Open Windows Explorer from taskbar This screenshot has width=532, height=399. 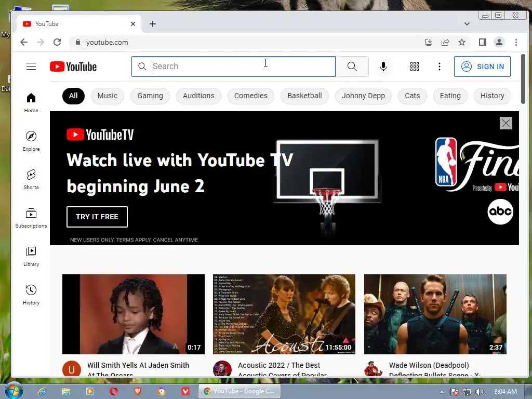pos(66,391)
